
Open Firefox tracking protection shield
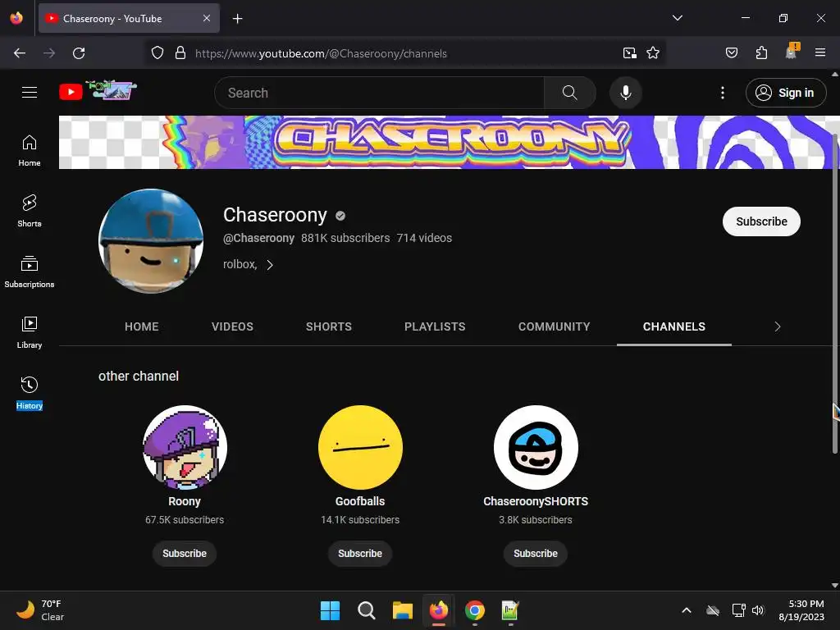pos(157,53)
